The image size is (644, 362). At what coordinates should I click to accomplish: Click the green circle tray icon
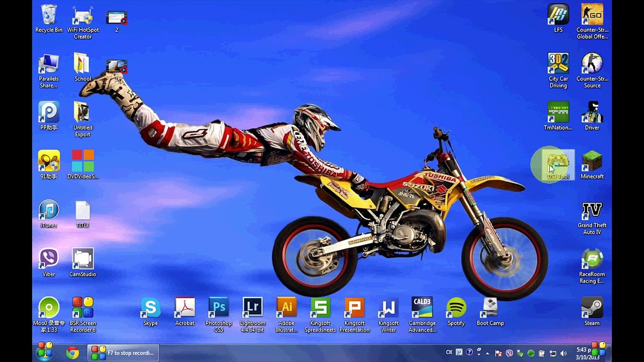tap(531, 353)
